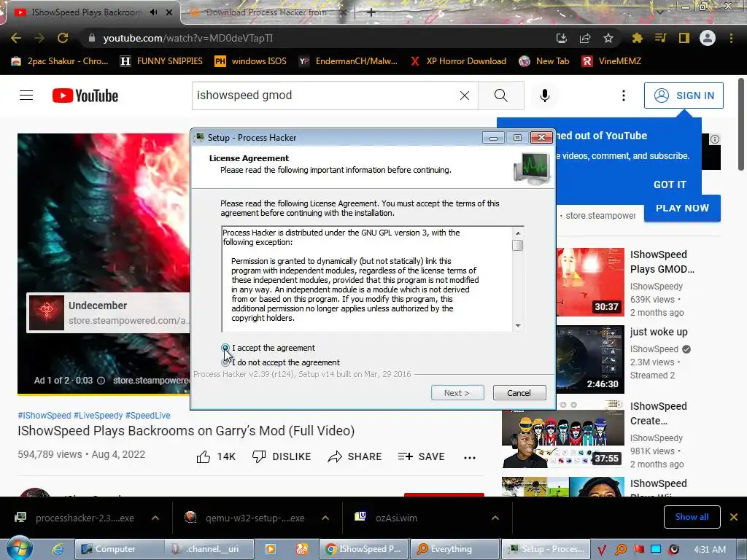Open more actions ellipsis under video
747x560 pixels.
point(470,458)
